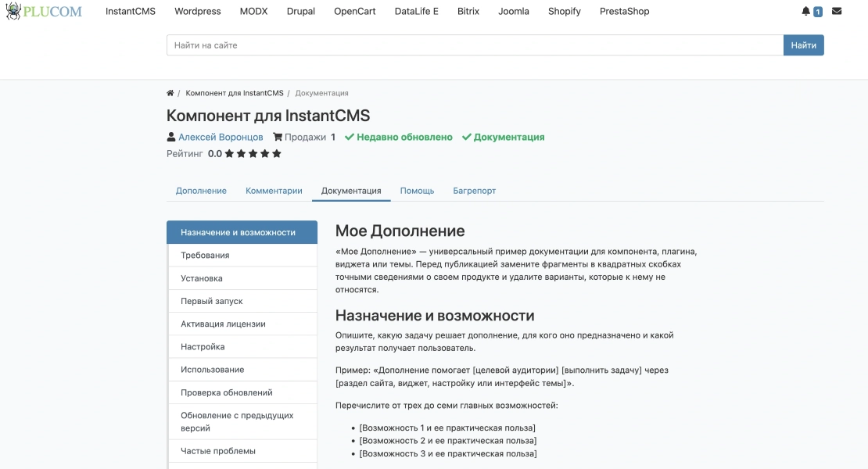868x469 pixels.
Task: Open notifications via the bell icon
Action: pos(805,11)
